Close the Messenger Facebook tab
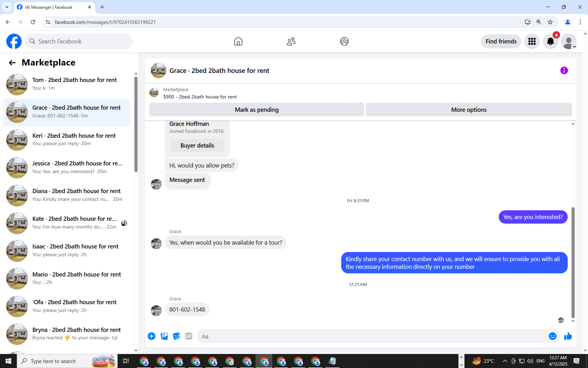The image size is (588, 368). tap(90, 7)
